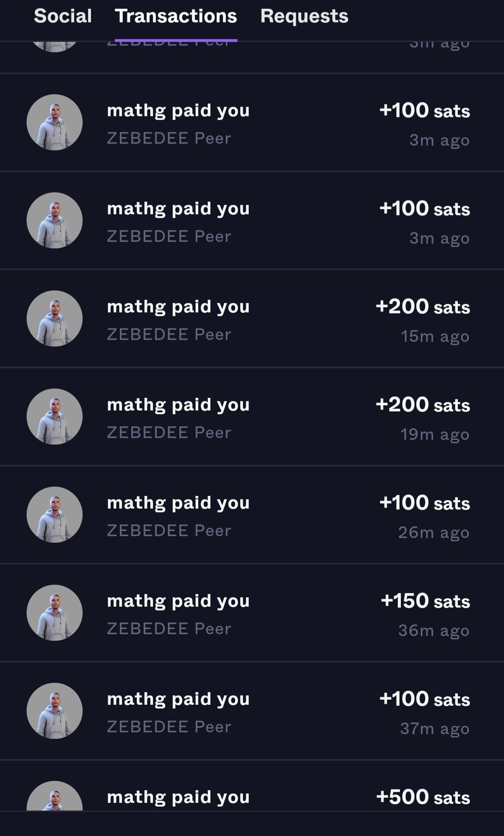Switch to the Social tab

[x=63, y=16]
